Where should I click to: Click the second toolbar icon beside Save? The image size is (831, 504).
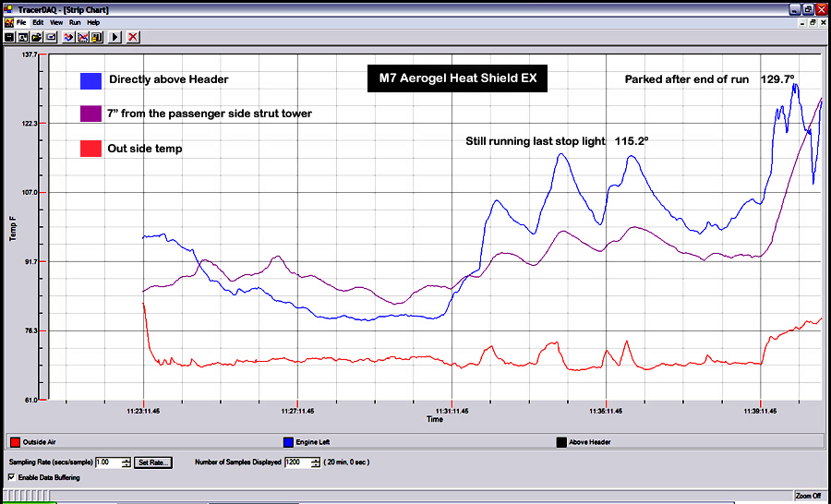coord(22,37)
